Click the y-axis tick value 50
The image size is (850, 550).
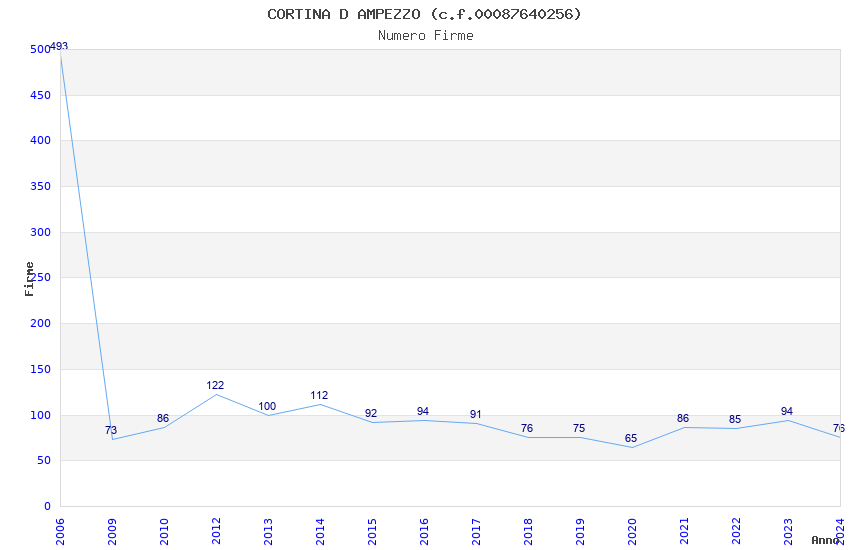(44, 461)
